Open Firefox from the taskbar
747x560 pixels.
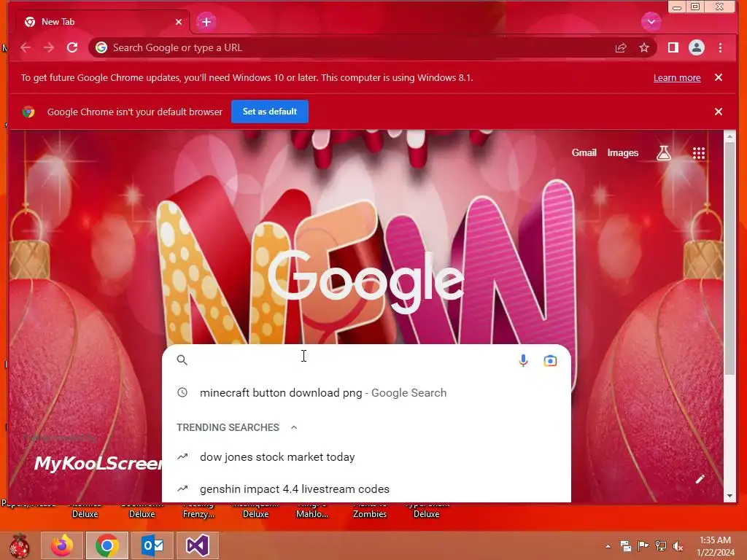tap(62, 545)
